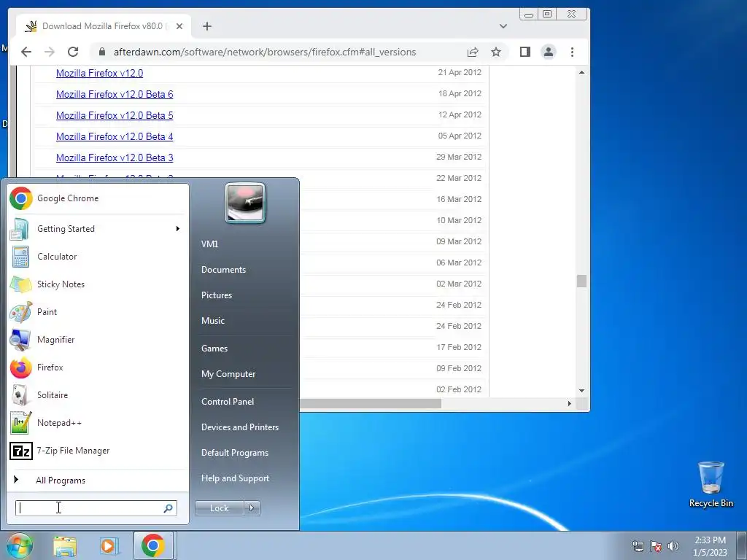Open Mozilla Firefox v12.0 Beta 6 link
747x560 pixels.
tap(115, 94)
